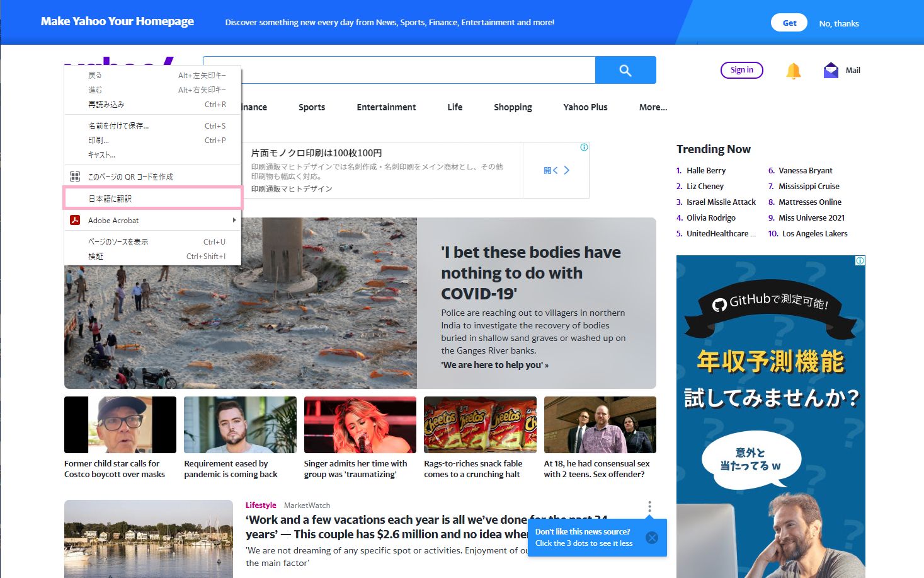
Task: Select 印刷 (Print) in context menu
Action: click(x=153, y=141)
